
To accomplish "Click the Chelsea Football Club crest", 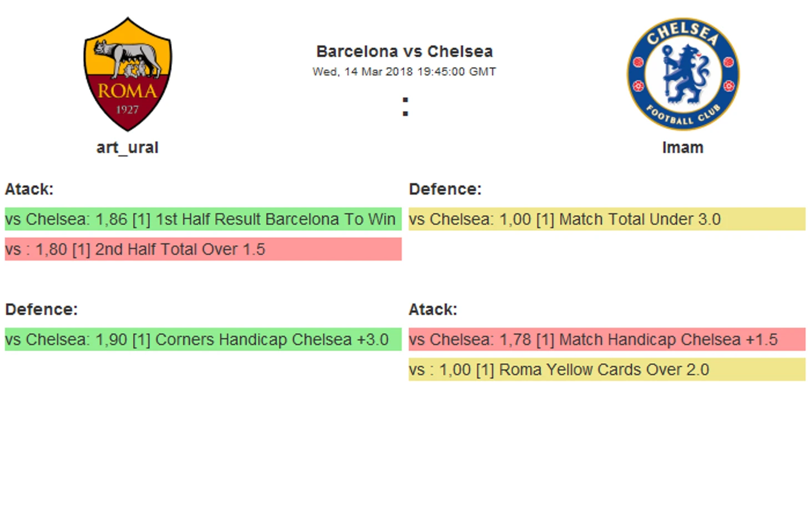I will pyautogui.click(x=683, y=74).
